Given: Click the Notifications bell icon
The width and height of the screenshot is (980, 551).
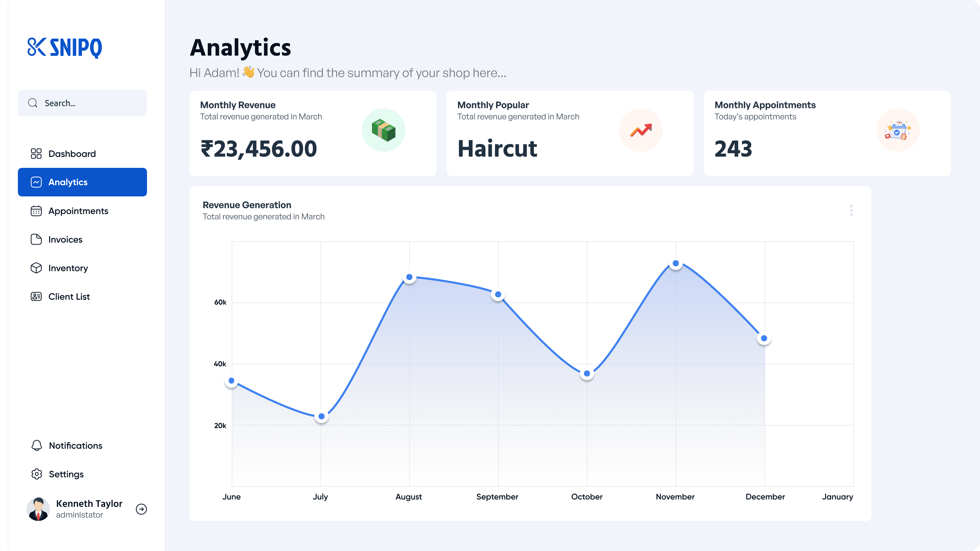Looking at the screenshot, I should coord(36,445).
